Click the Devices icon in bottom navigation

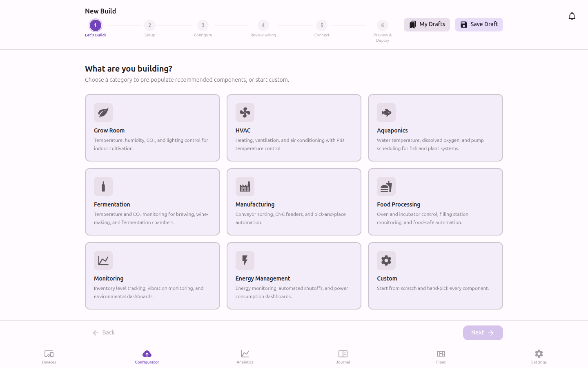pos(49,354)
